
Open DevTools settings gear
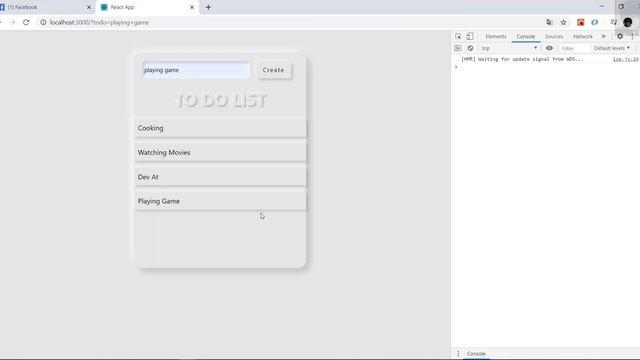[620, 36]
